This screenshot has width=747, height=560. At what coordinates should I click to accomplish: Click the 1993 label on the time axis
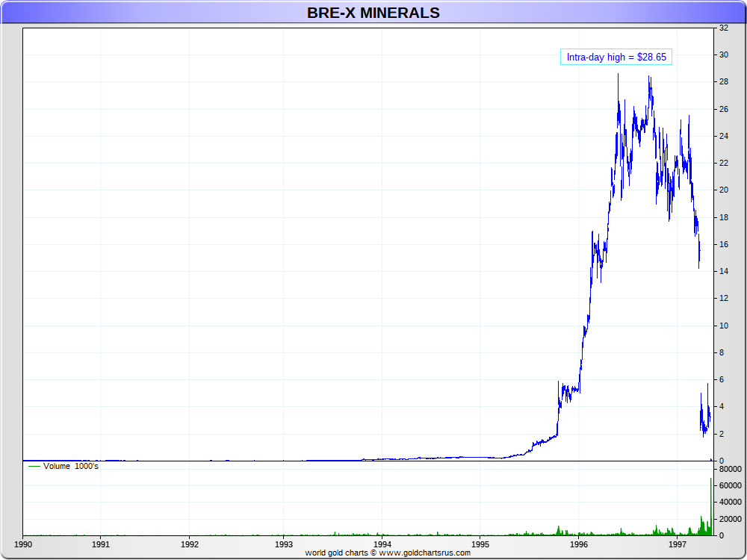pos(284,544)
